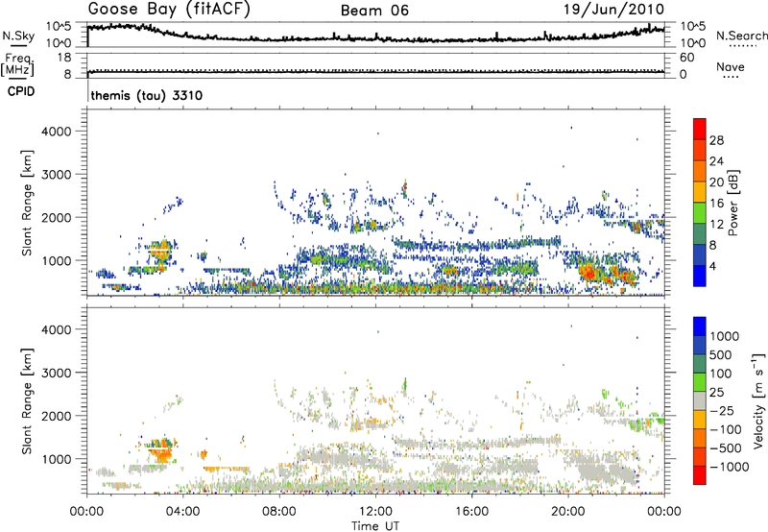
Task: Click the 'Slant Range [km]' label of power panel
Action: (x=27, y=203)
